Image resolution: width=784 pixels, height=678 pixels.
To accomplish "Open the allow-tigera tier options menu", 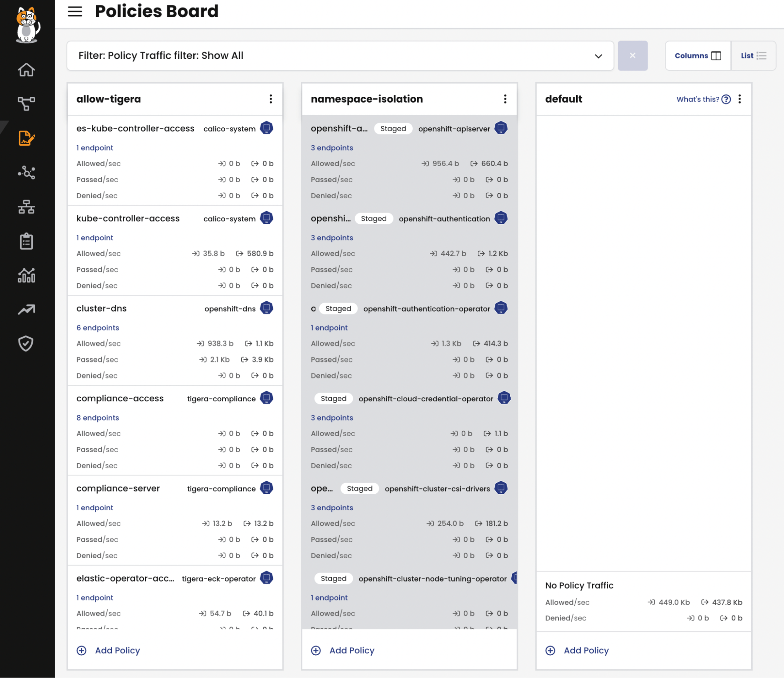I will point(271,99).
